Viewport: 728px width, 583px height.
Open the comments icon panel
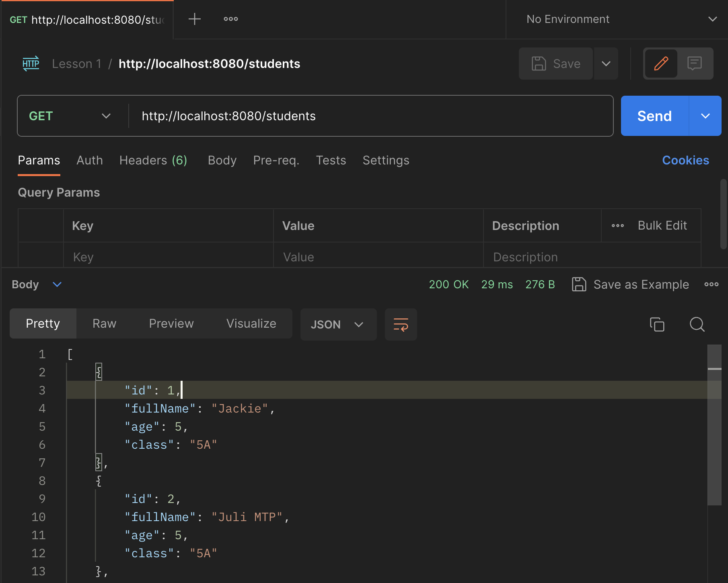click(694, 64)
